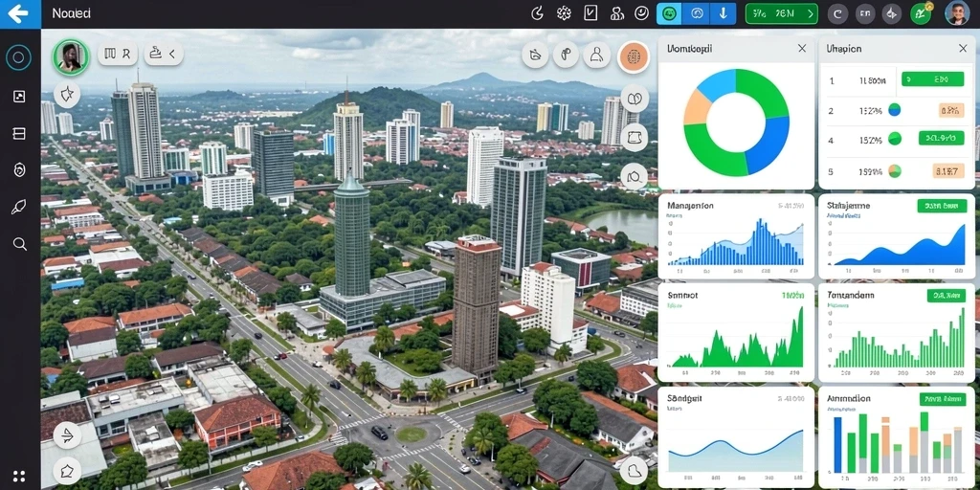980x490 pixels.
Task: Open the checklist document icon in top bar
Action: pos(590,13)
